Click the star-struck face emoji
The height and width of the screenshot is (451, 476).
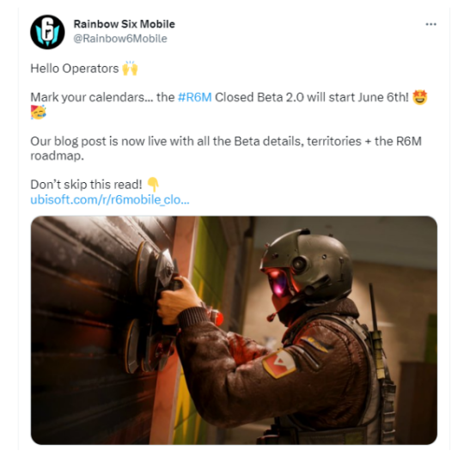(x=420, y=97)
